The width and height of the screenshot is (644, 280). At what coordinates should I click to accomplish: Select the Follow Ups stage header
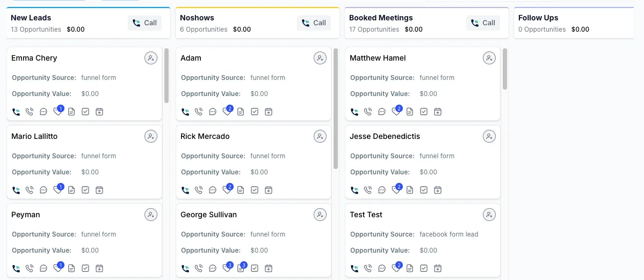[538, 18]
